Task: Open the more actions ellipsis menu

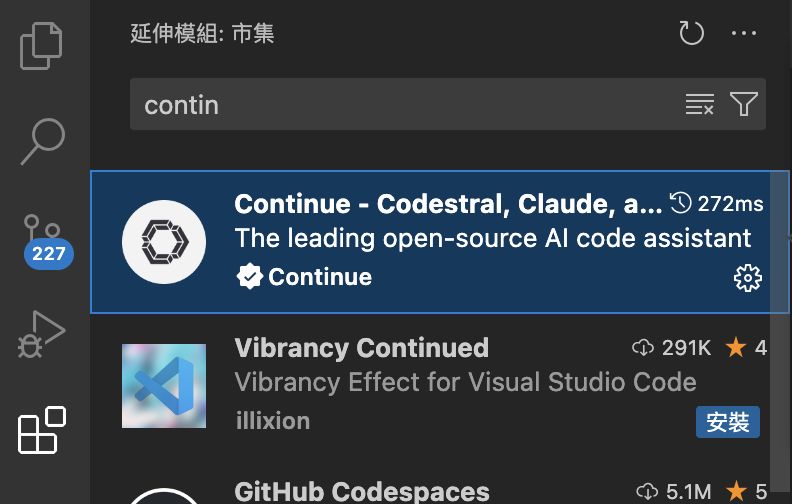Action: pos(743,34)
